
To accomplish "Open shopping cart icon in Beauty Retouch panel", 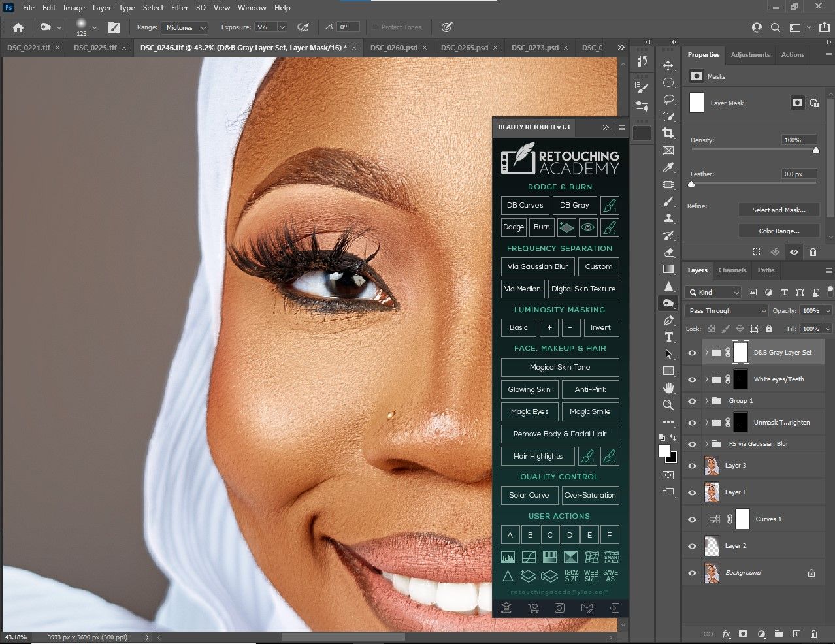I will (533, 608).
